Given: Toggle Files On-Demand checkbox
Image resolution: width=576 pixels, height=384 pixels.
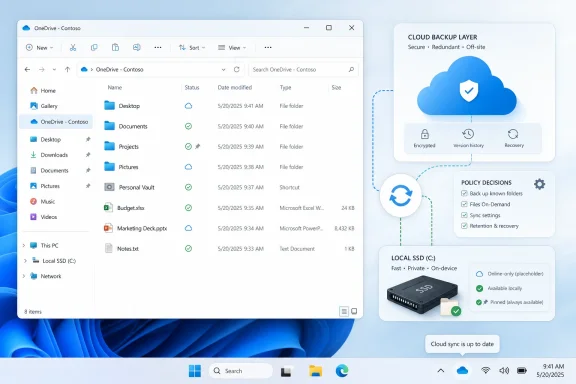Looking at the screenshot, I should (464, 204).
